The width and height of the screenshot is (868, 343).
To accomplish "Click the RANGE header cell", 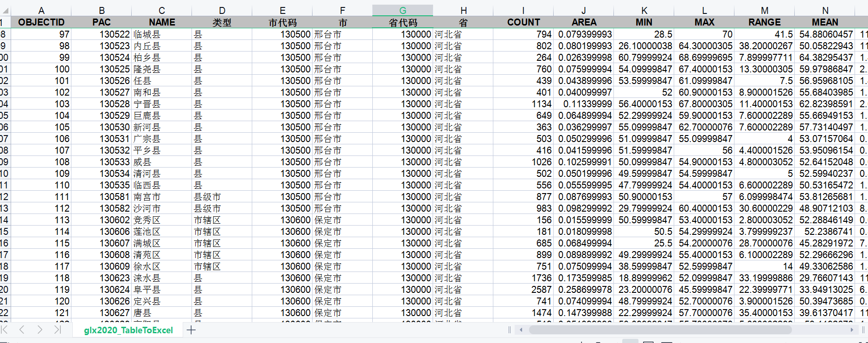I will 765,22.
